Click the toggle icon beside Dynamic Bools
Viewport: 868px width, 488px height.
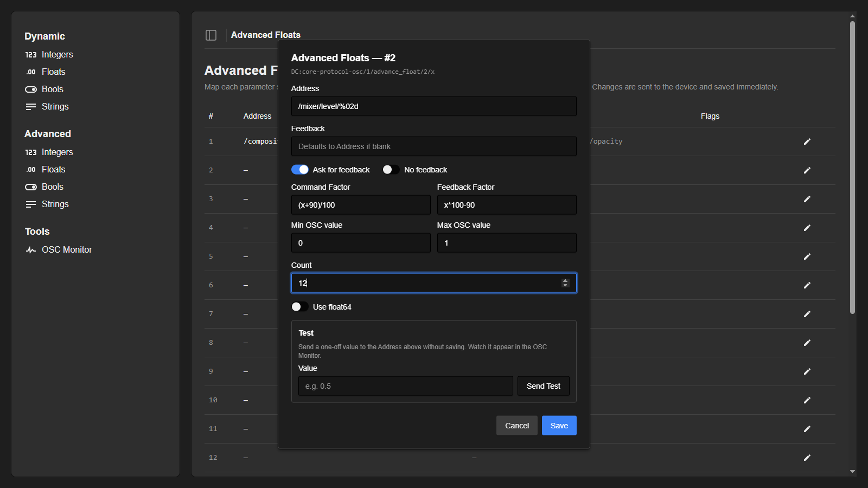click(31, 89)
